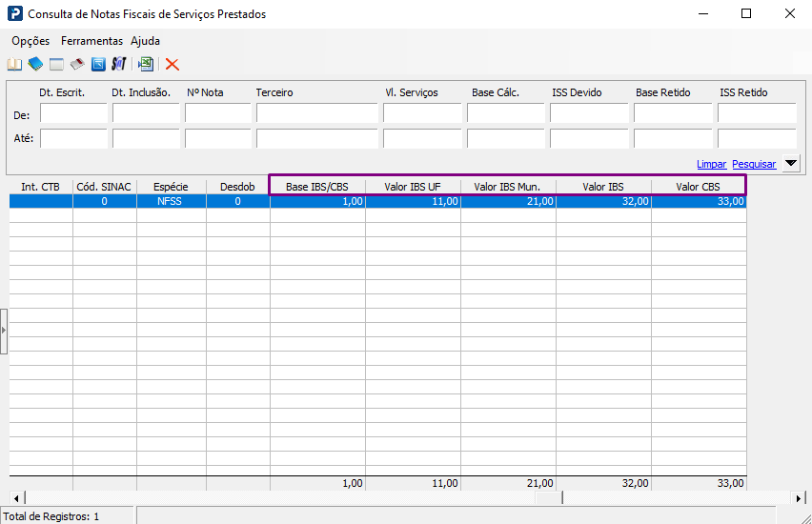Click the blank window toolbar icon
The height and width of the screenshot is (524, 812).
(56, 64)
